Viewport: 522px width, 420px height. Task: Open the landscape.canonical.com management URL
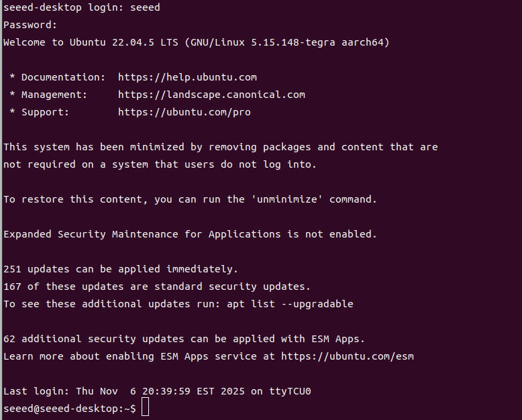click(211, 95)
